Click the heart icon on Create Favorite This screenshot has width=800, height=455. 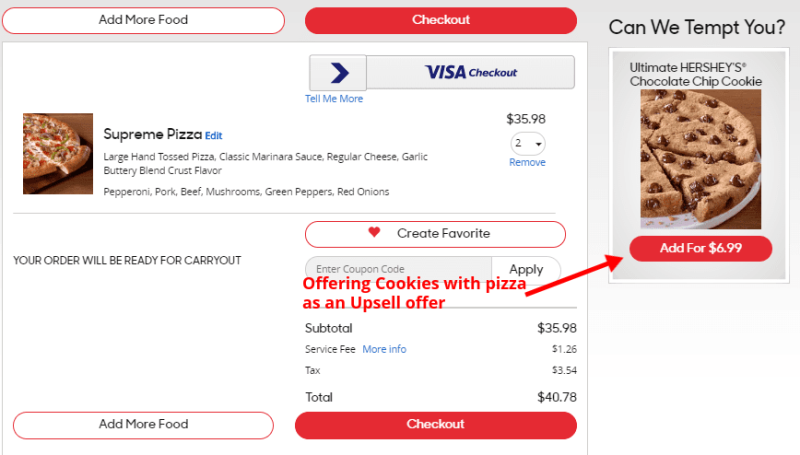pyautogui.click(x=374, y=232)
